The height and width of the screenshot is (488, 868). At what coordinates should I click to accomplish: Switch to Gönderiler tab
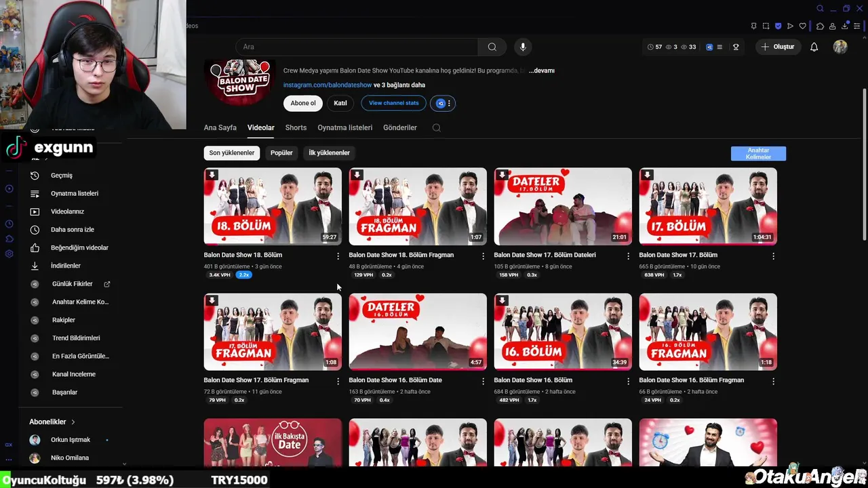point(400,127)
